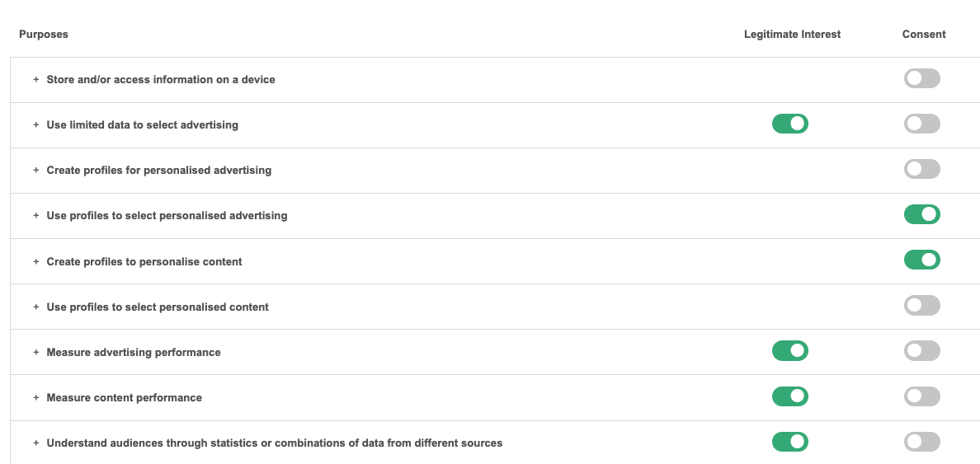
Task: Expand Measure advertising performance plus icon
Action: 35,352
